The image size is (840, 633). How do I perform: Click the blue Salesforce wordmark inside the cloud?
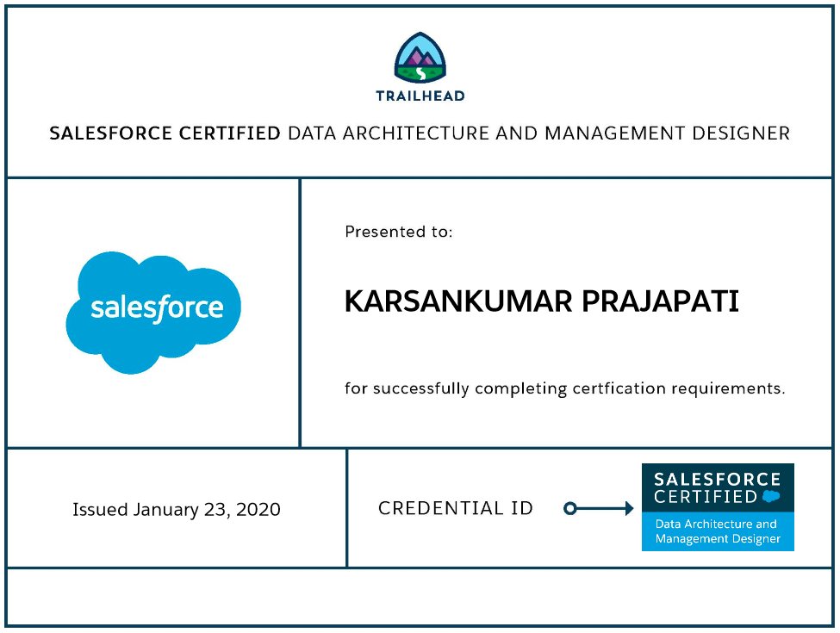coord(158,307)
